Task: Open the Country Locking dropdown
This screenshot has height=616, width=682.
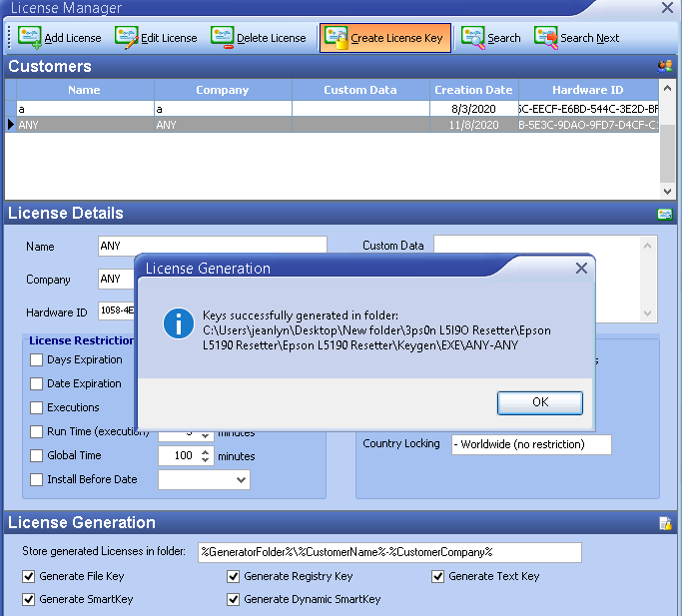Action: [531, 444]
